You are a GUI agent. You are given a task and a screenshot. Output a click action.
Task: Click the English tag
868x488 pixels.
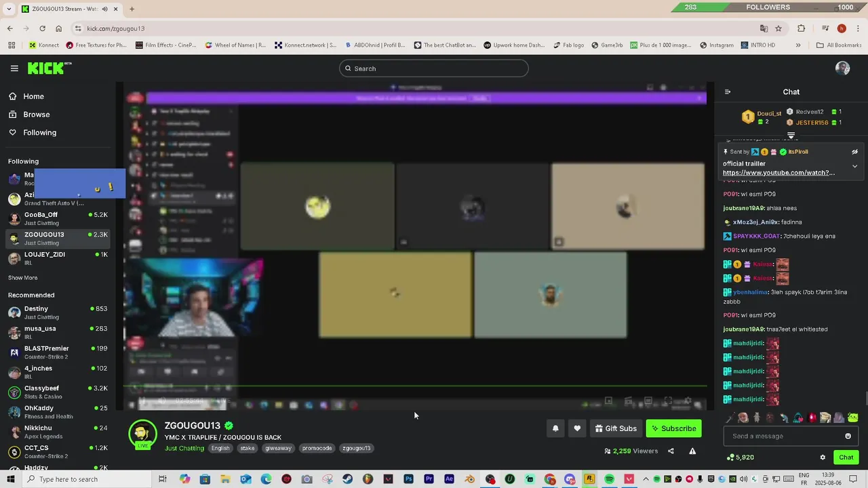point(220,449)
